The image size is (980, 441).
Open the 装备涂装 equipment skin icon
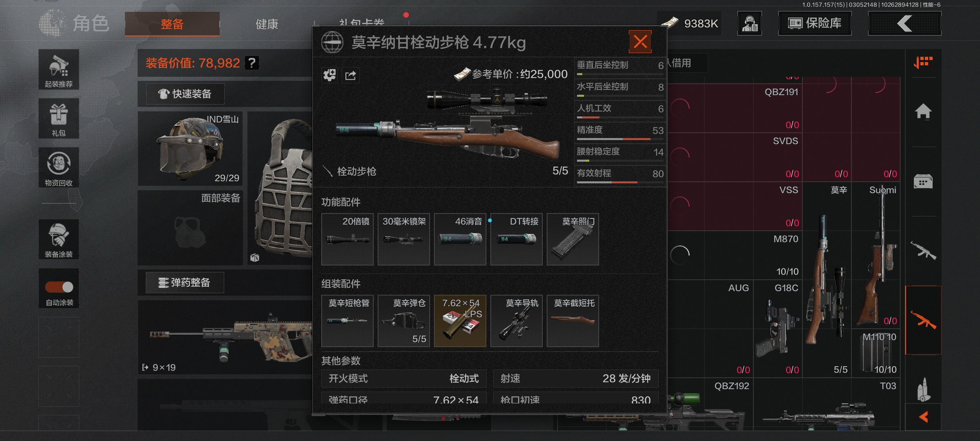tap(59, 239)
